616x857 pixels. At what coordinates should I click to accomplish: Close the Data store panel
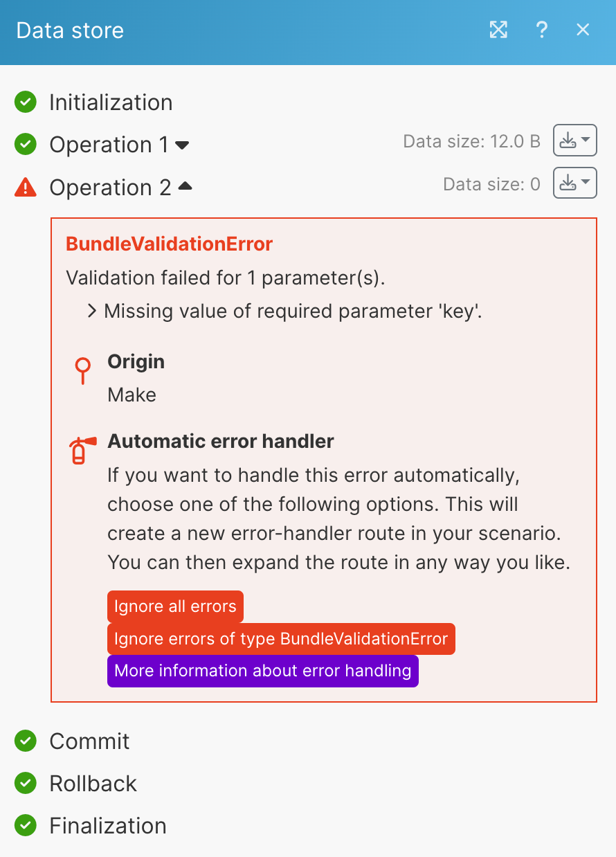pos(583,30)
